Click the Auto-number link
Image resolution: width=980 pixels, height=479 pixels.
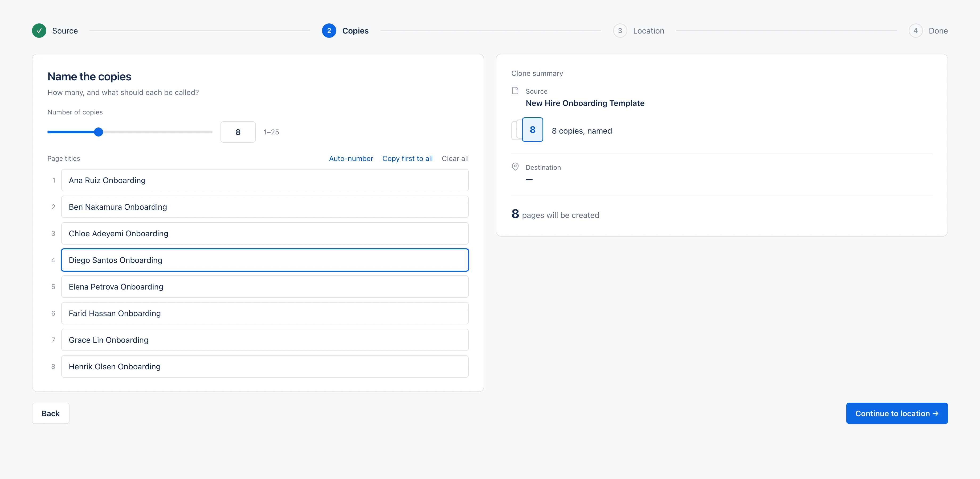click(351, 159)
